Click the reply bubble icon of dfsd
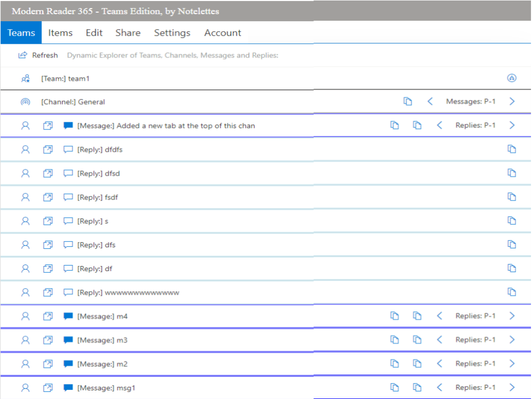The height and width of the screenshot is (399, 532). click(68, 173)
